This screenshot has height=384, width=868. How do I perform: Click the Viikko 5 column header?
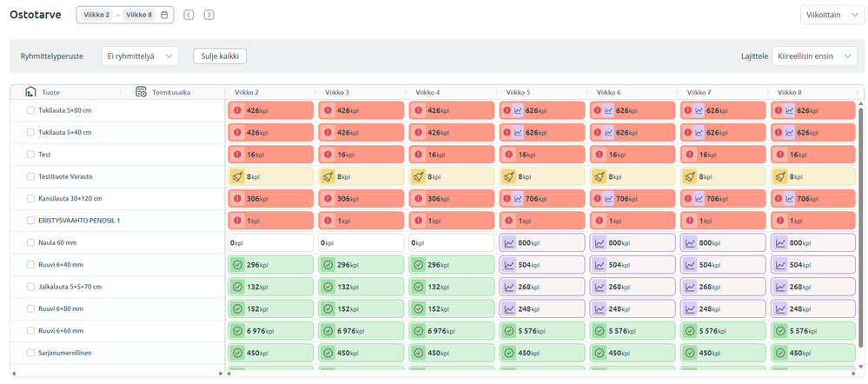[518, 92]
